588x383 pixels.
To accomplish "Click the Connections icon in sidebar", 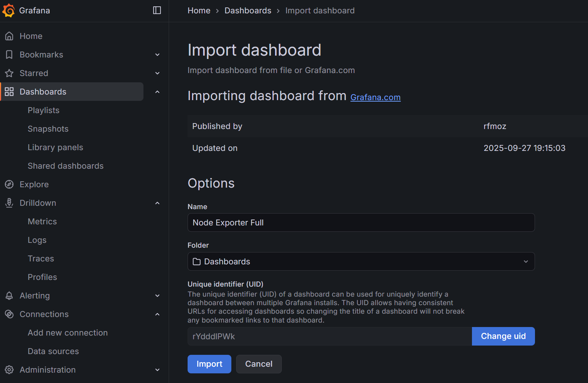I will 9,314.
